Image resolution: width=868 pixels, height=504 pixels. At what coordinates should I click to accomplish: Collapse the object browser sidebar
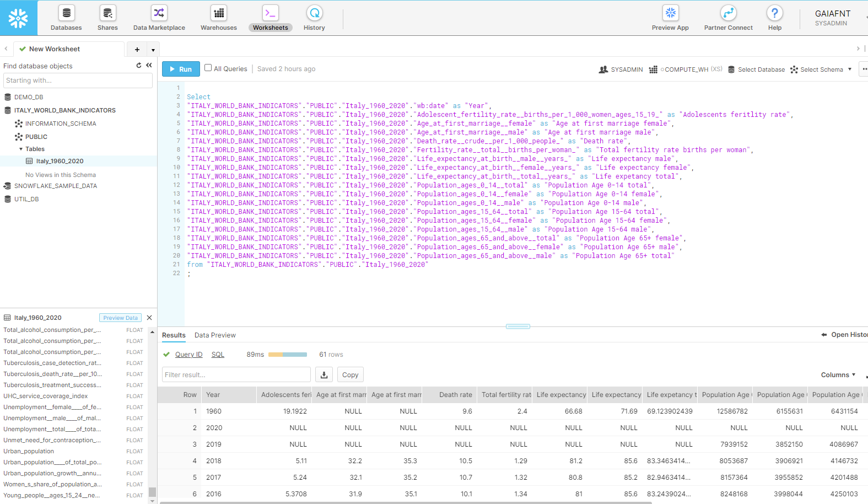click(149, 66)
